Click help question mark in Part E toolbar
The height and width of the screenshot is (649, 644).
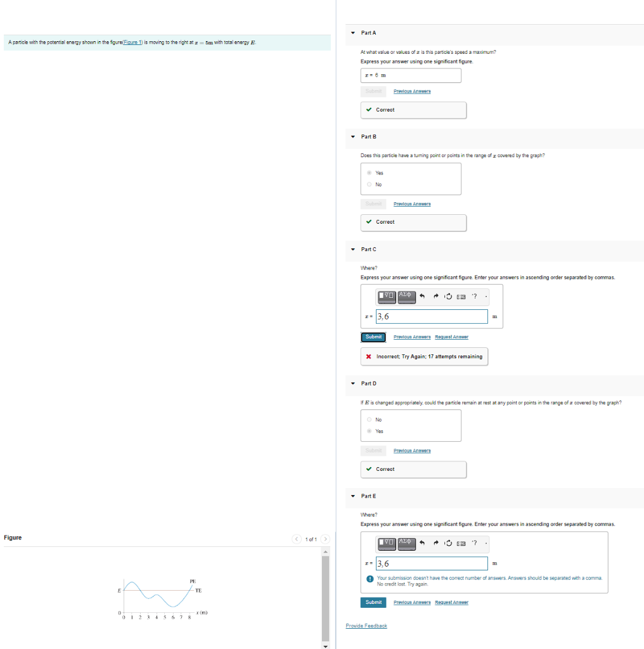click(x=475, y=543)
